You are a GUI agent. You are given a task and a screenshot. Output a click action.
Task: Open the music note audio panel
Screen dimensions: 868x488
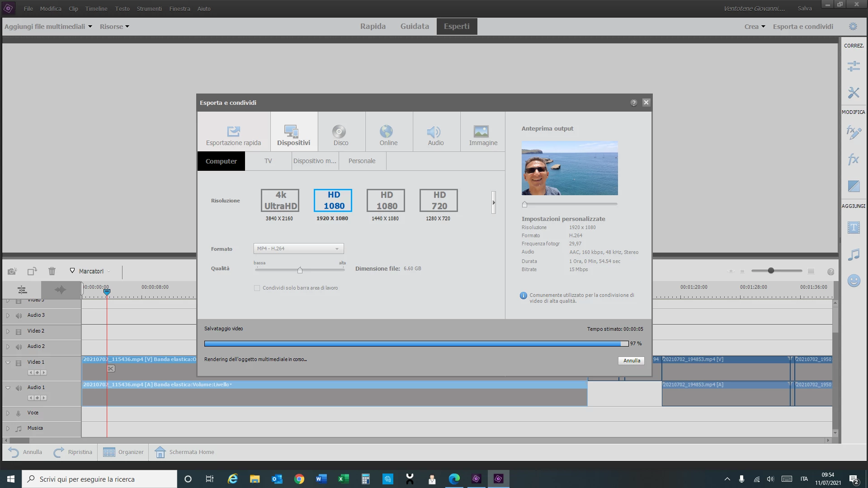(853, 255)
